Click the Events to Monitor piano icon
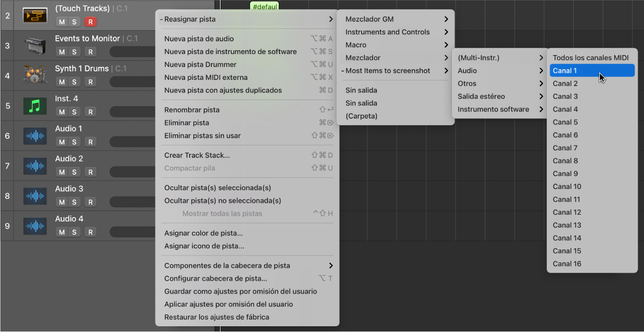 pyautogui.click(x=35, y=46)
